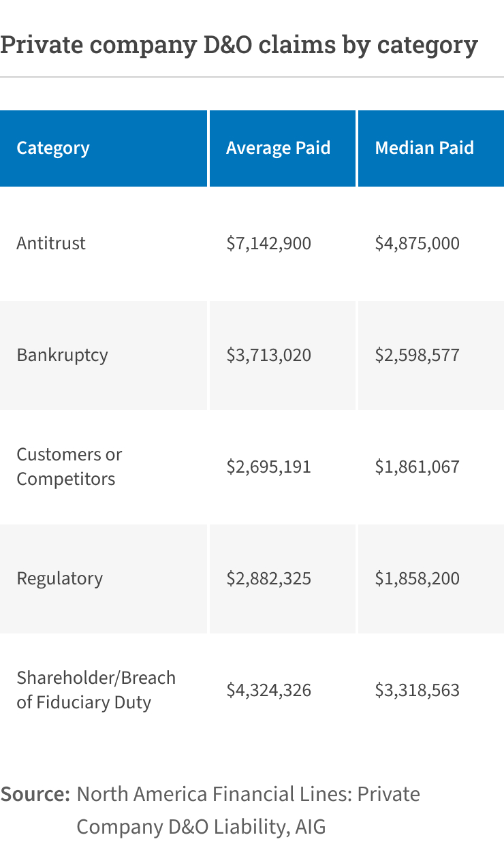Click Regulatory average paid $2,882,325
Image resolution: width=504 pixels, height=865 pixels.
(x=268, y=578)
